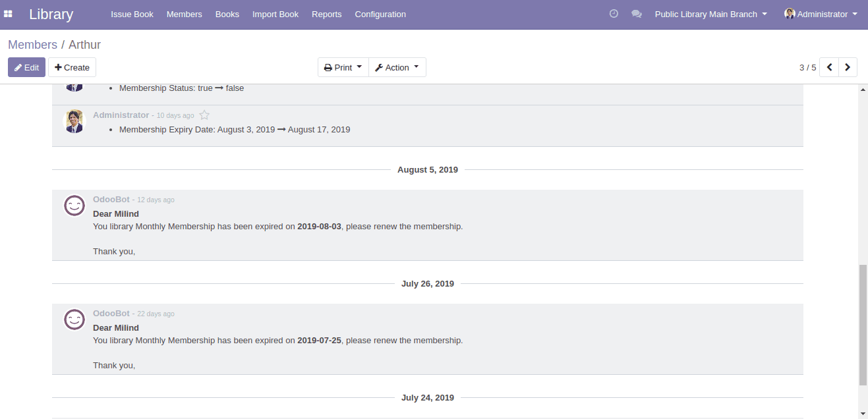Expand Public Library Main Branch company selector
This screenshot has height=419, width=868.
711,14
